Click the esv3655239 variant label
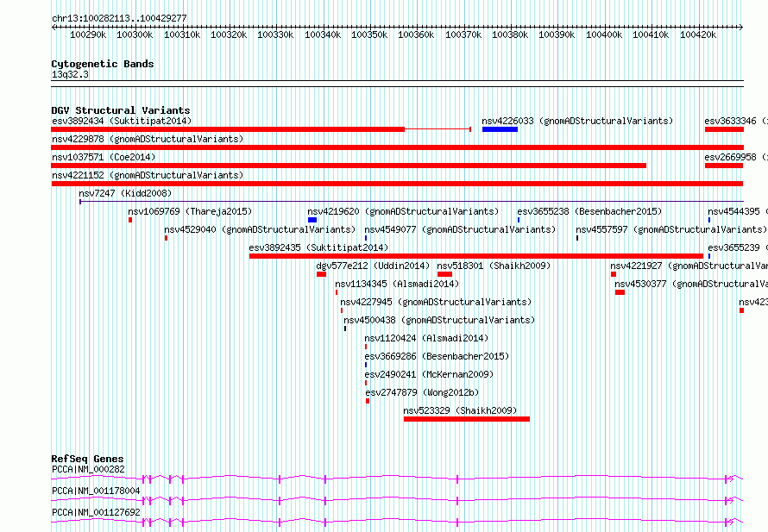768x532 pixels. pyautogui.click(x=737, y=247)
